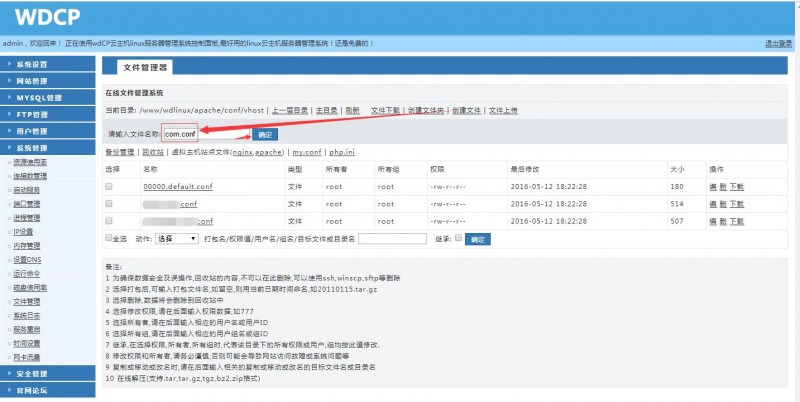
Task: Check the box for 00000.default.conf
Action: pos(109,186)
